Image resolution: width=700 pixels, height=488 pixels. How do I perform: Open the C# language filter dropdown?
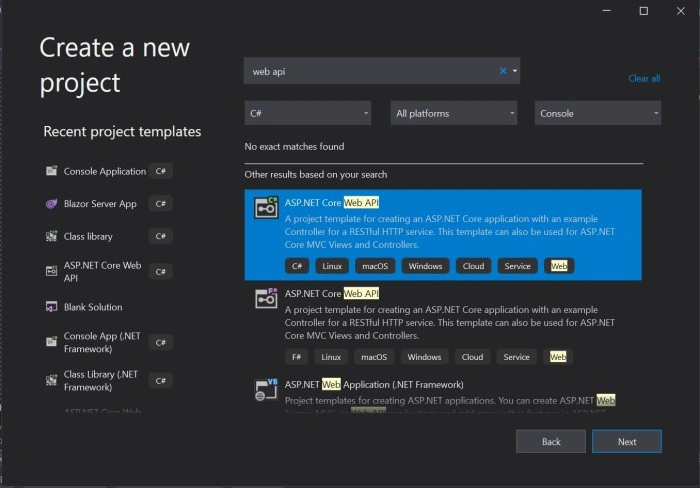tap(308, 113)
